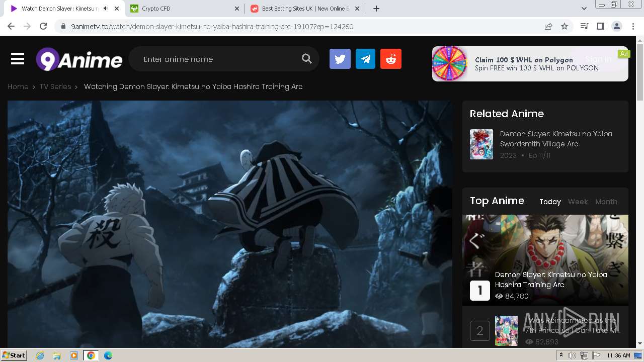Click the 9Anime logo
The image size is (644, 362).
tap(79, 59)
